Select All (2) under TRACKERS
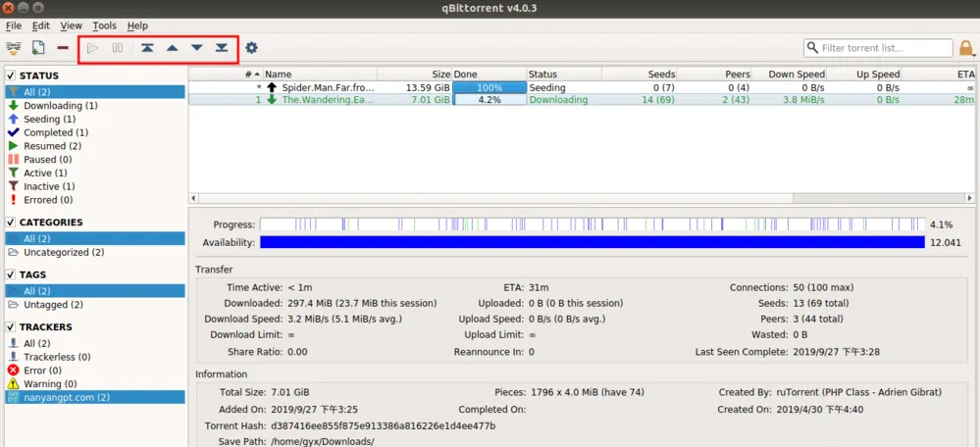Image resolution: width=980 pixels, height=447 pixels. (95, 343)
